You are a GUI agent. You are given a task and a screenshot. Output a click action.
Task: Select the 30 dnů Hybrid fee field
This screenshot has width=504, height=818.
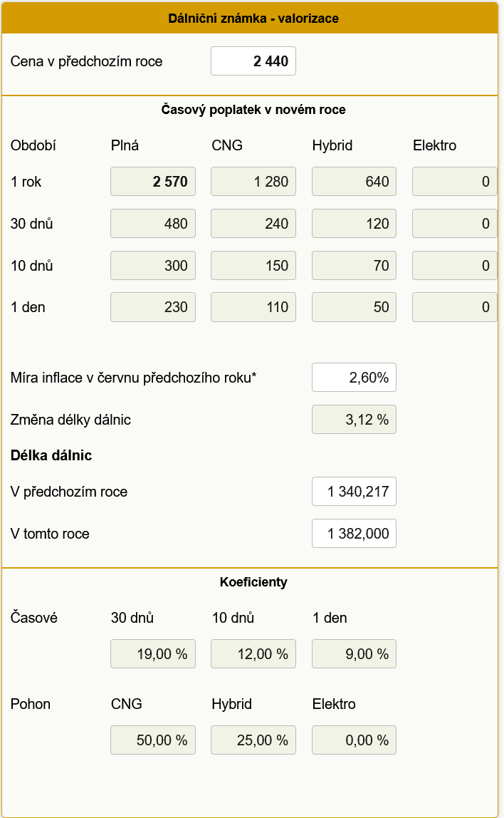click(x=354, y=224)
